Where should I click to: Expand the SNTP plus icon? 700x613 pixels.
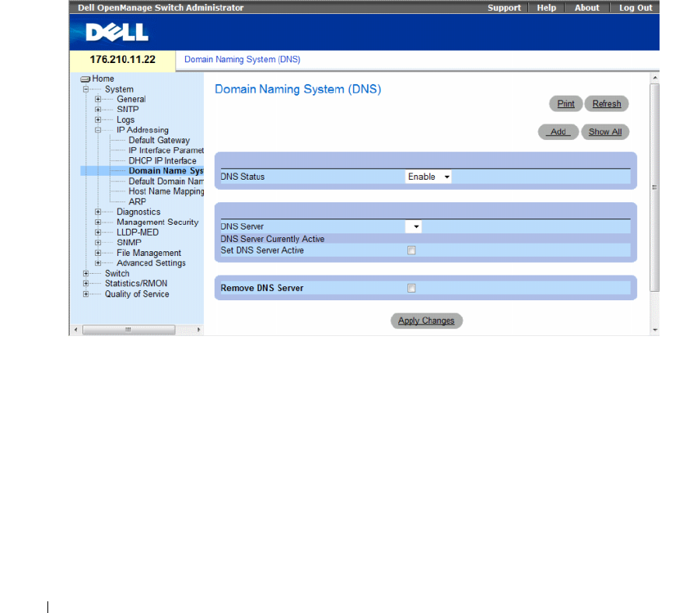point(98,110)
